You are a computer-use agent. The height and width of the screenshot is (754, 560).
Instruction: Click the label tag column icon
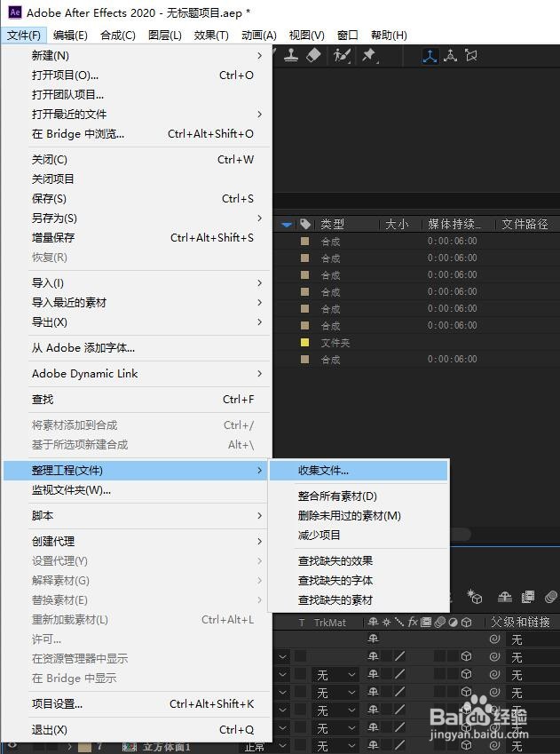[304, 224]
